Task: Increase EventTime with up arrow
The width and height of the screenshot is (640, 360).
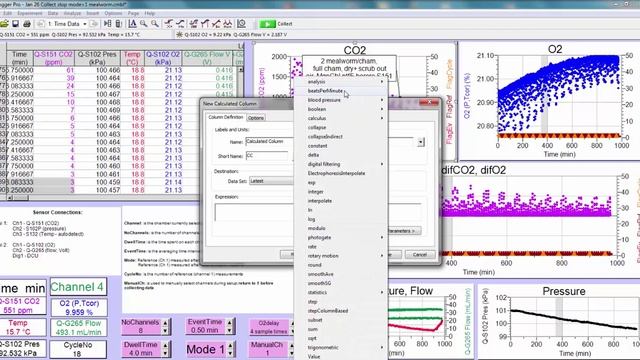Action: pyautogui.click(x=229, y=322)
